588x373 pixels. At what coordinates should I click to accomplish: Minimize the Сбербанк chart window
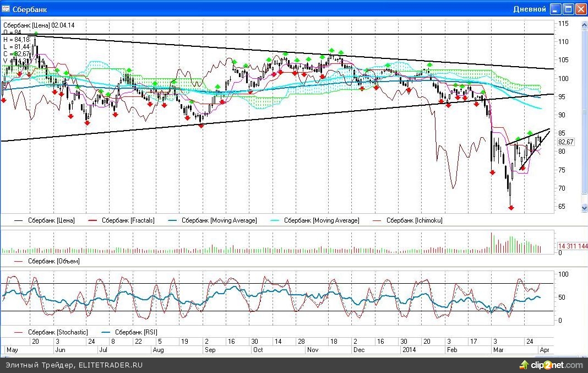click(x=556, y=9)
